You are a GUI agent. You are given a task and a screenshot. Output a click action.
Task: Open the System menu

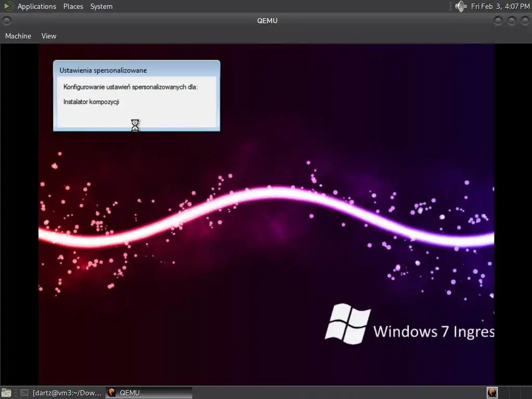click(x=101, y=6)
